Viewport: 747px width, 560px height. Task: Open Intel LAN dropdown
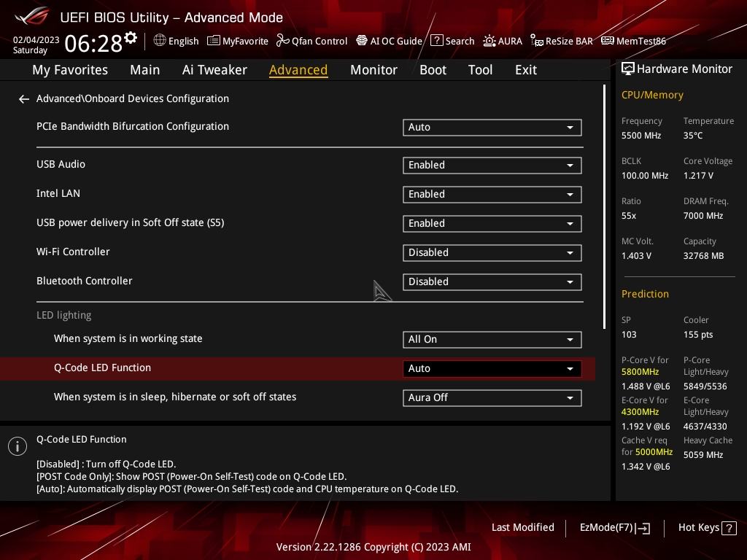pyautogui.click(x=492, y=194)
